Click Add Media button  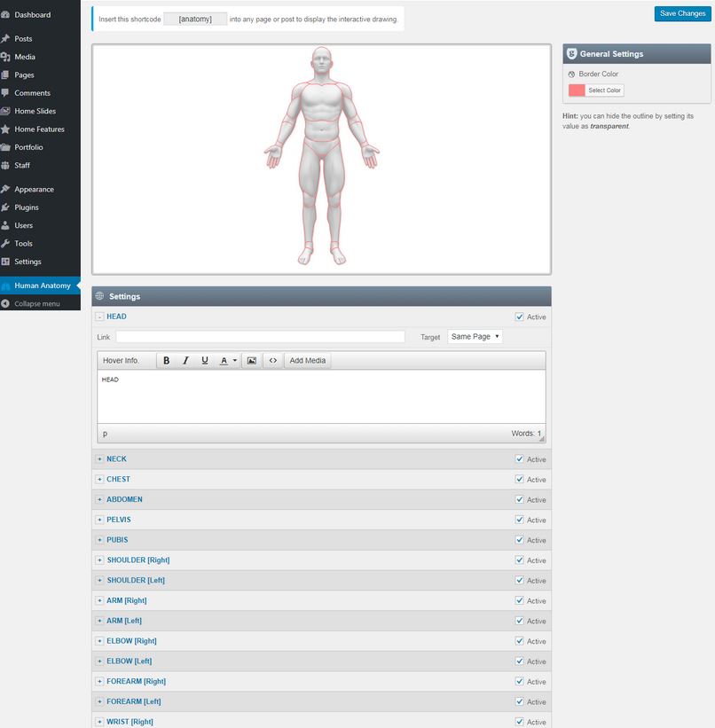click(x=308, y=360)
